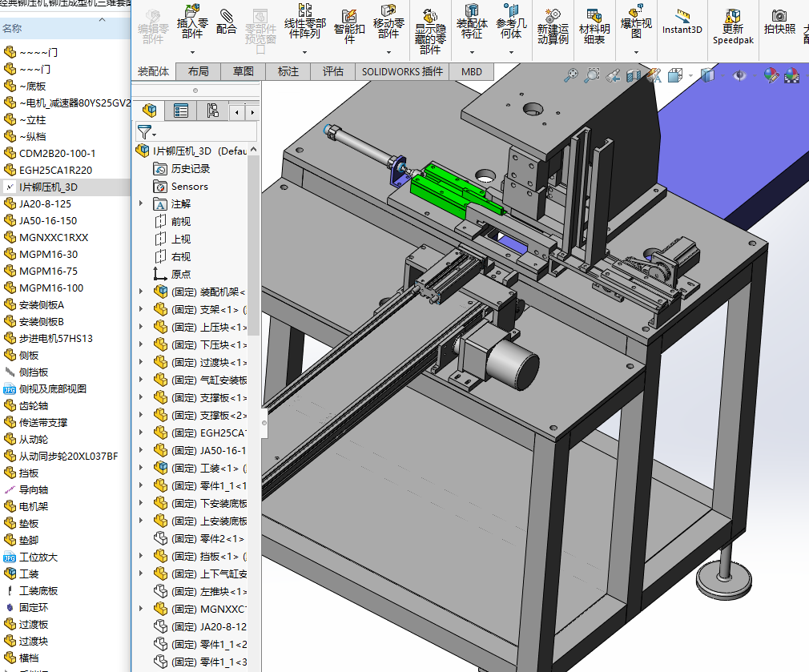Open the Bill of Materials (材料明细表) tool
The height and width of the screenshot is (672, 809).
coord(594,24)
